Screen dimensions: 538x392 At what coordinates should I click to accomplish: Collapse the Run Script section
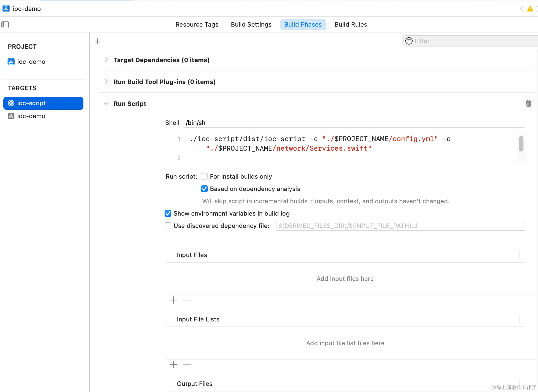[x=106, y=104]
